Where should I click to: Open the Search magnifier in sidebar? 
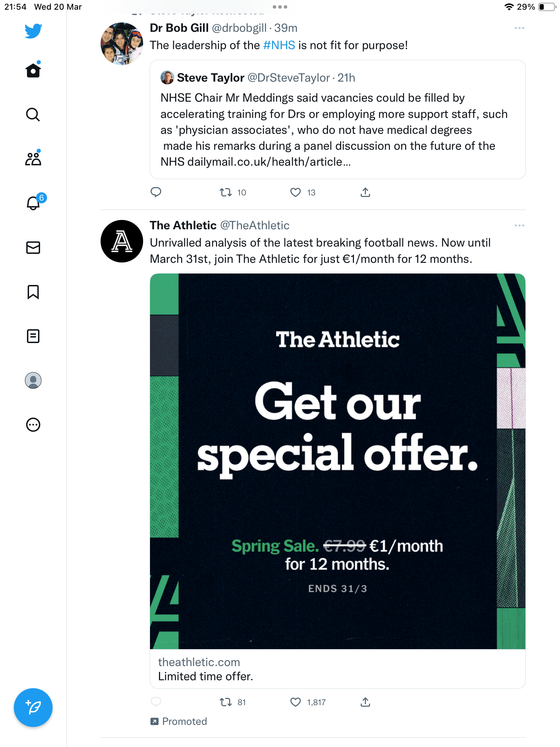[33, 114]
